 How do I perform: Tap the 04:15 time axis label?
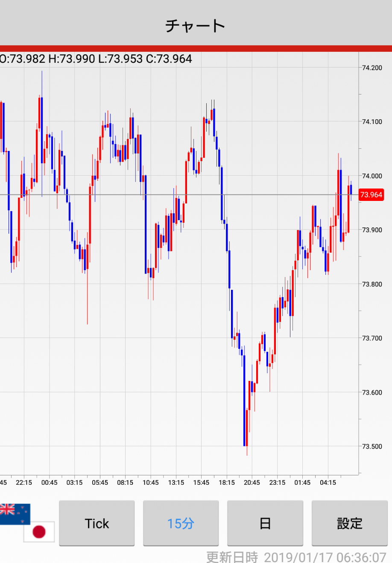point(328,483)
